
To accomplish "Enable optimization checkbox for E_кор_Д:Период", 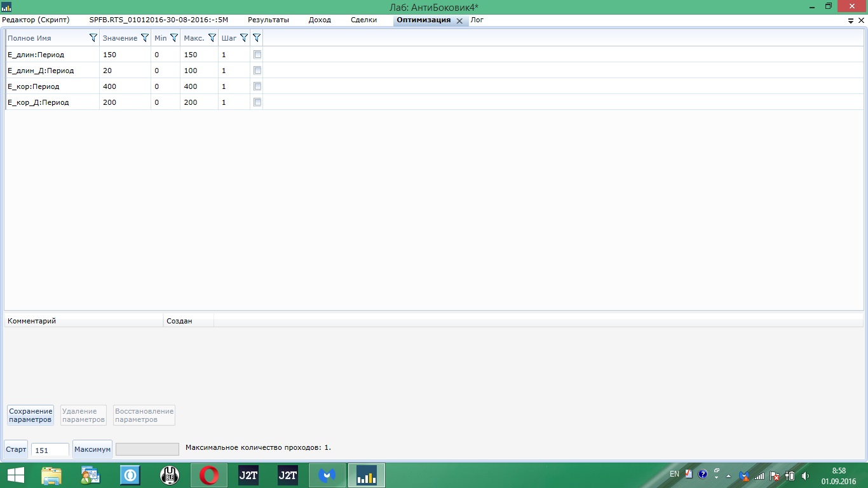I will pyautogui.click(x=257, y=102).
